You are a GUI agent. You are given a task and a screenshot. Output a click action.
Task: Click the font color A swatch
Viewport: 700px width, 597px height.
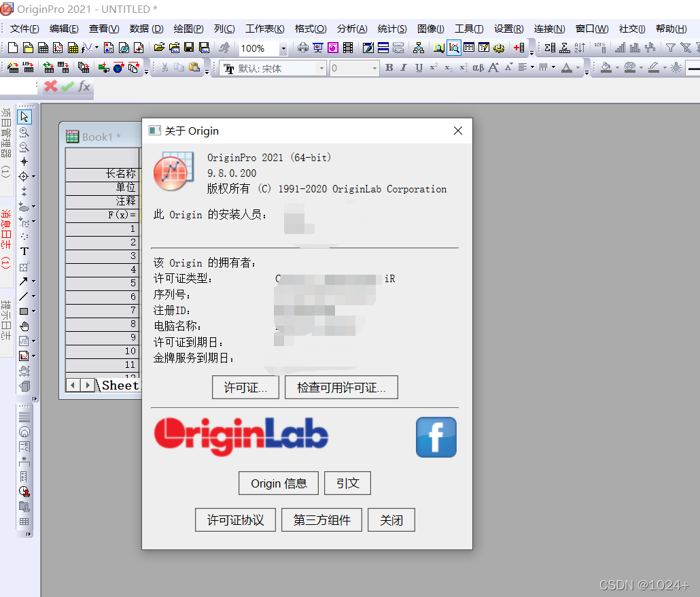tap(567, 68)
